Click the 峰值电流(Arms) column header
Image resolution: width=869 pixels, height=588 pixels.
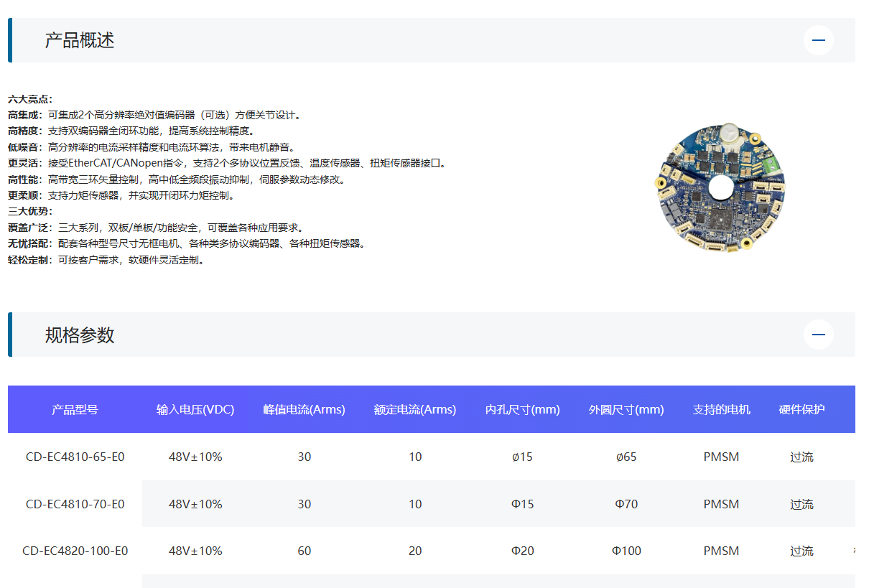304,409
